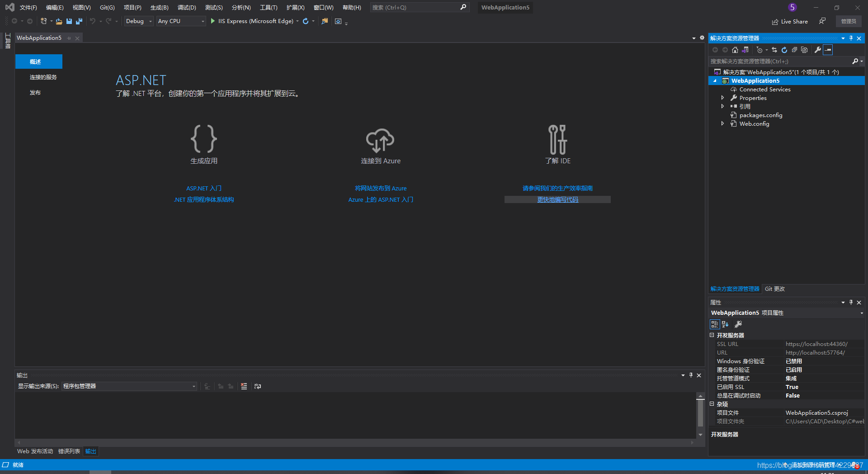
Task: Click Refresh icon in Solution Explorer
Action: [x=784, y=50]
